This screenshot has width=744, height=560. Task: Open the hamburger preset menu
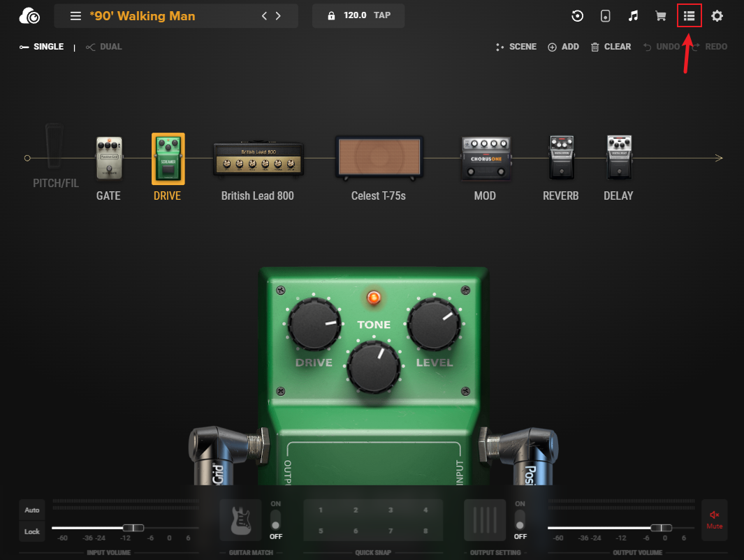(x=75, y=15)
